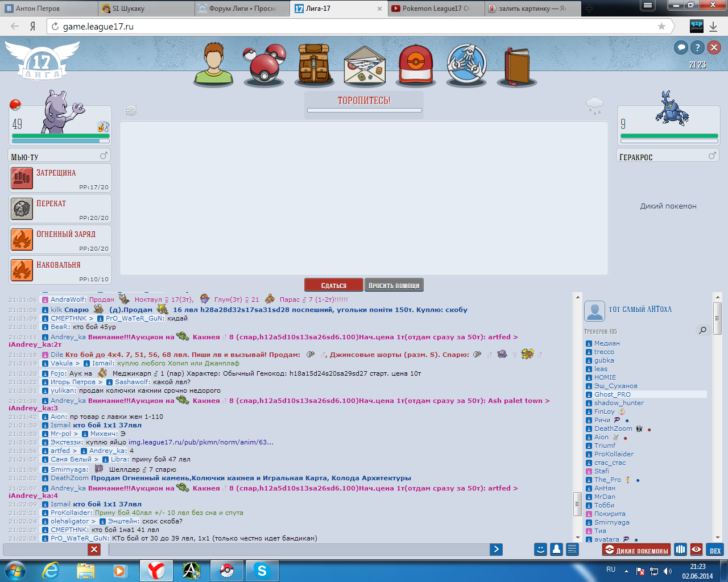
Task: Click the Тот самый Антоха avatar
Action: tap(594, 311)
